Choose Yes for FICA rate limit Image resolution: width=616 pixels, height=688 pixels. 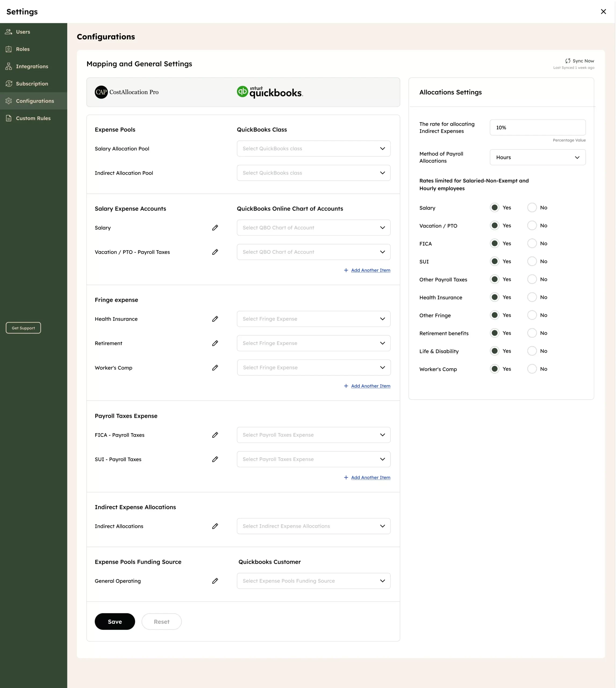[x=495, y=243]
